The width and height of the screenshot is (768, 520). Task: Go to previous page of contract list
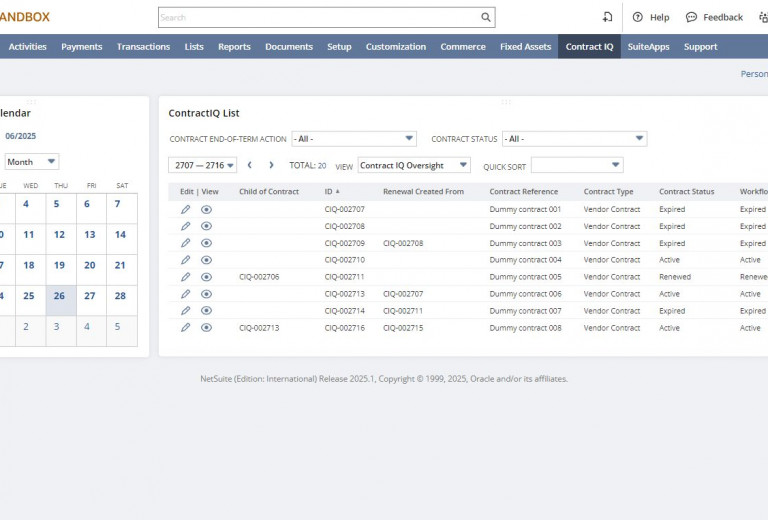[x=250, y=165]
